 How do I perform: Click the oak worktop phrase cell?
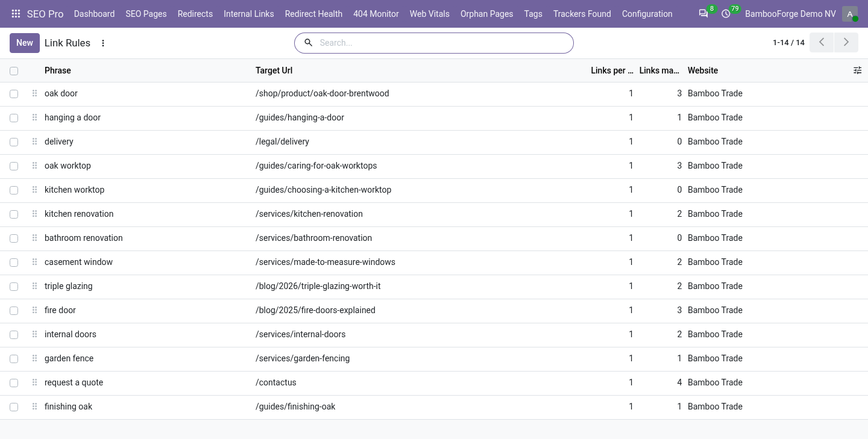[x=68, y=166]
